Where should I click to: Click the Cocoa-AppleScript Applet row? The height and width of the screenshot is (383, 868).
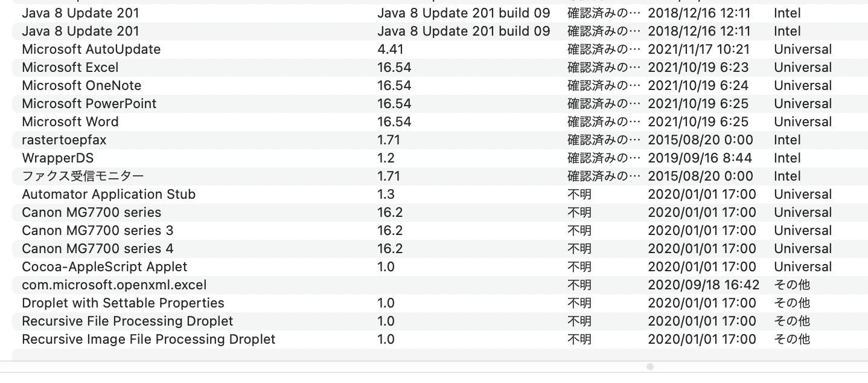[104, 267]
